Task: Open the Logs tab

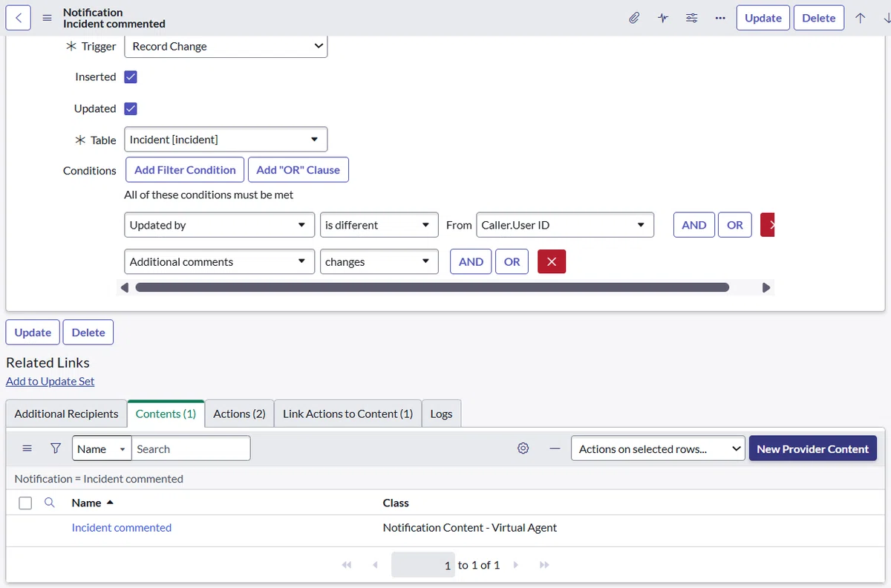Action: [441, 414]
